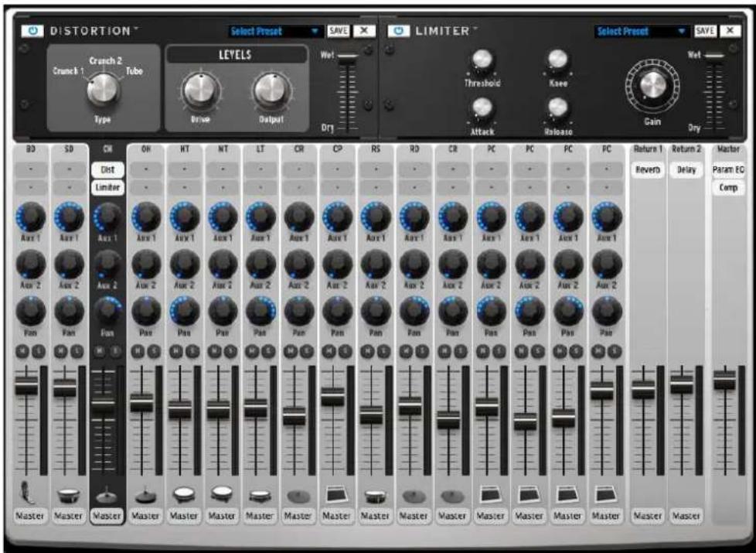Viewport: 756px width, 553px height.
Task: Click the SD snare drum icon
Action: click(x=69, y=496)
